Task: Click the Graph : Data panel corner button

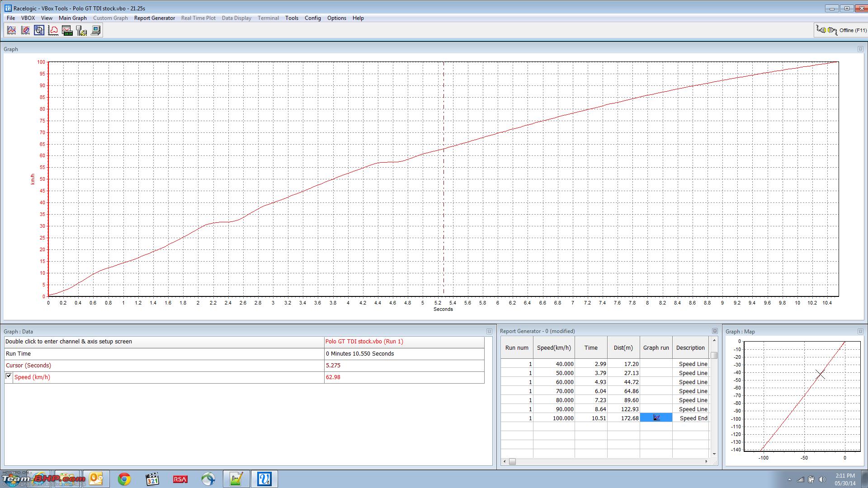Action: pyautogui.click(x=489, y=332)
